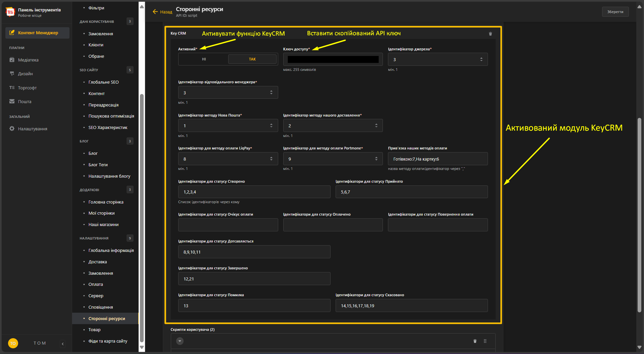The height and width of the screenshot is (354, 644).
Task: Delete the user script using trash icon
Action: pos(475,341)
